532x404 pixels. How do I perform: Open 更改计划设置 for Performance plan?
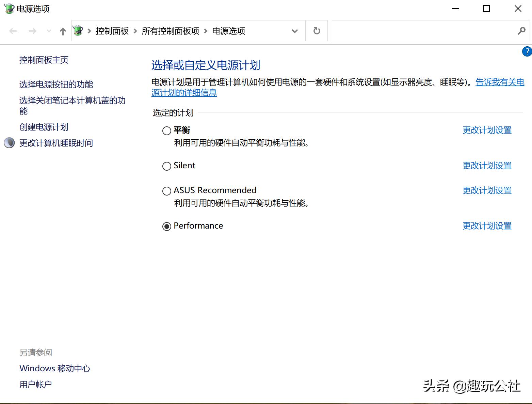click(x=487, y=226)
